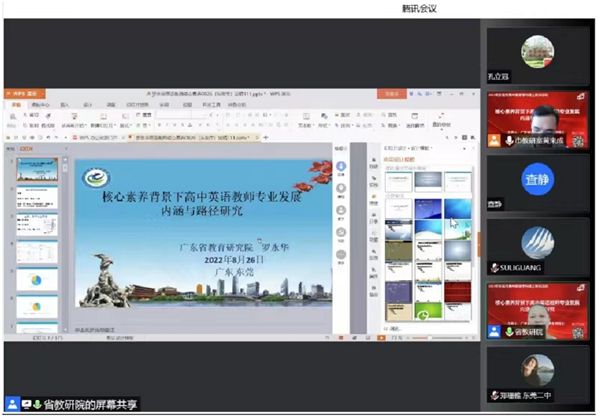Viewport: 600px width, 418px height.
Task: Apply the dark red design template
Action: pos(458,292)
